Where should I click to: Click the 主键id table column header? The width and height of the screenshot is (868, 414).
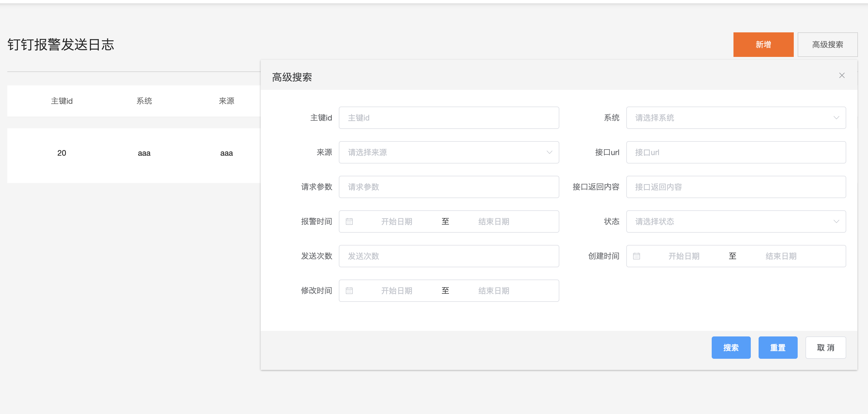pyautogui.click(x=62, y=101)
